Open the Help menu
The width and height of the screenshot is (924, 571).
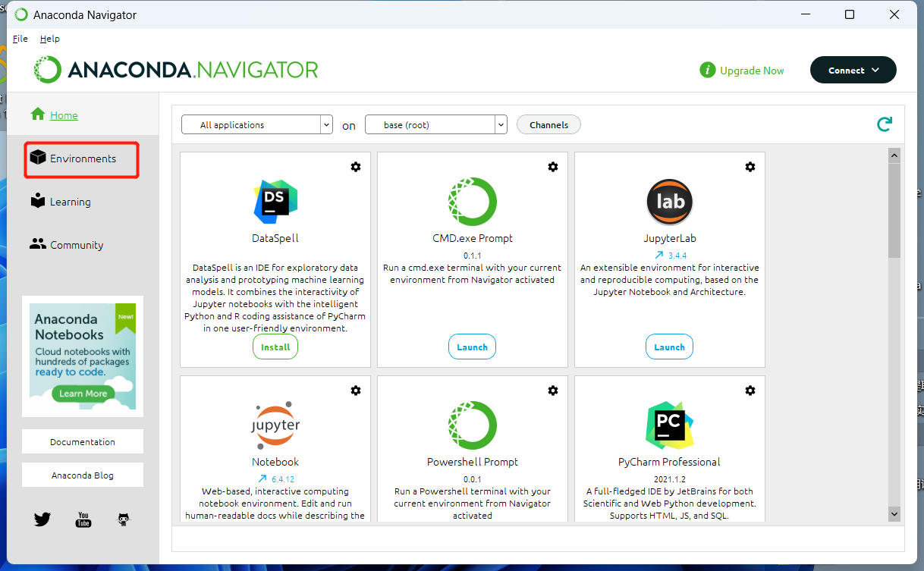50,39
